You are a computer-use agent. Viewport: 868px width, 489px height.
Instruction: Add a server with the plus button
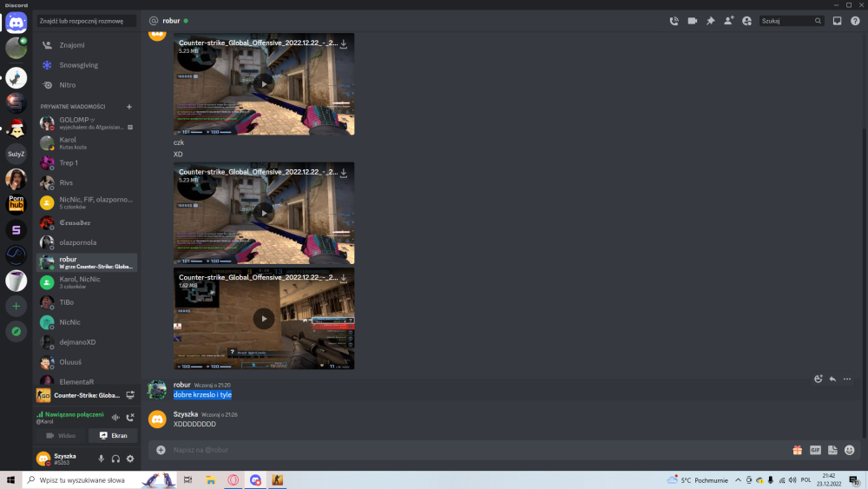coord(16,307)
